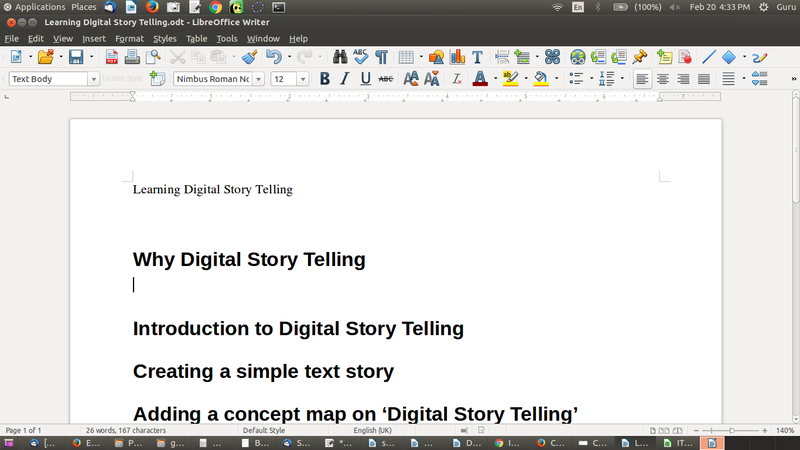
Task: Click the word count in status bar
Action: coord(126,431)
